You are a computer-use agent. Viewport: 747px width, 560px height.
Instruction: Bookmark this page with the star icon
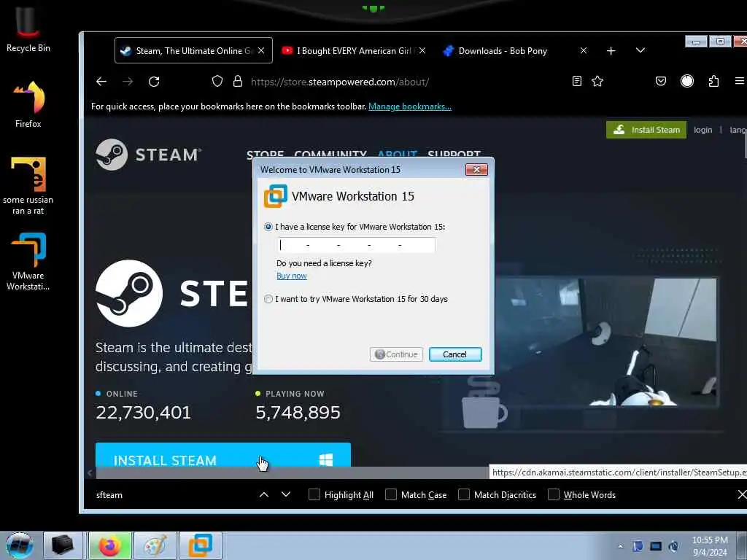pyautogui.click(x=597, y=81)
